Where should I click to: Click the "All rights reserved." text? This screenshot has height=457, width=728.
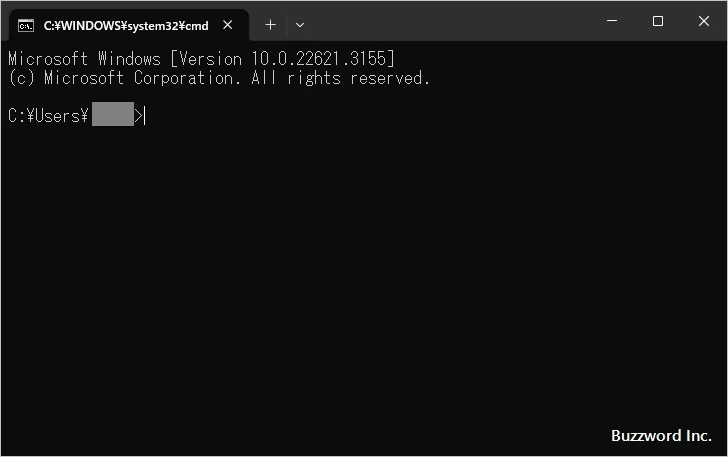tap(341, 78)
